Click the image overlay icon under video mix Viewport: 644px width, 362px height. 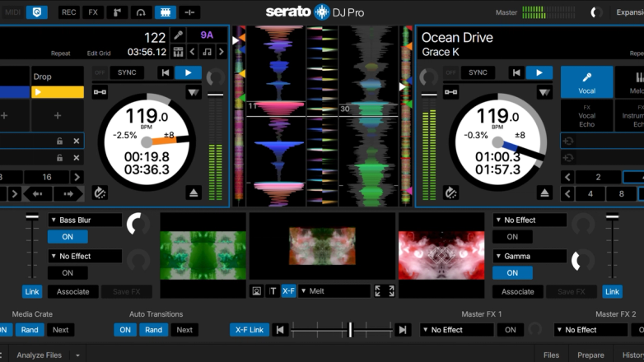tap(257, 291)
